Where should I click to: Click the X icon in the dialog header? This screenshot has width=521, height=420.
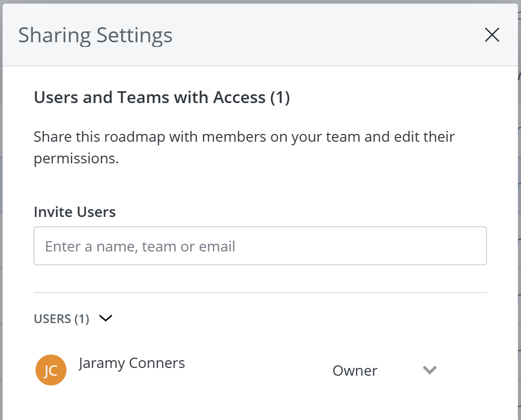pyautogui.click(x=492, y=35)
